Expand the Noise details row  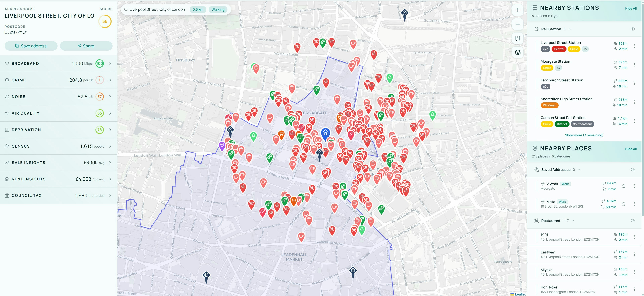(59, 97)
